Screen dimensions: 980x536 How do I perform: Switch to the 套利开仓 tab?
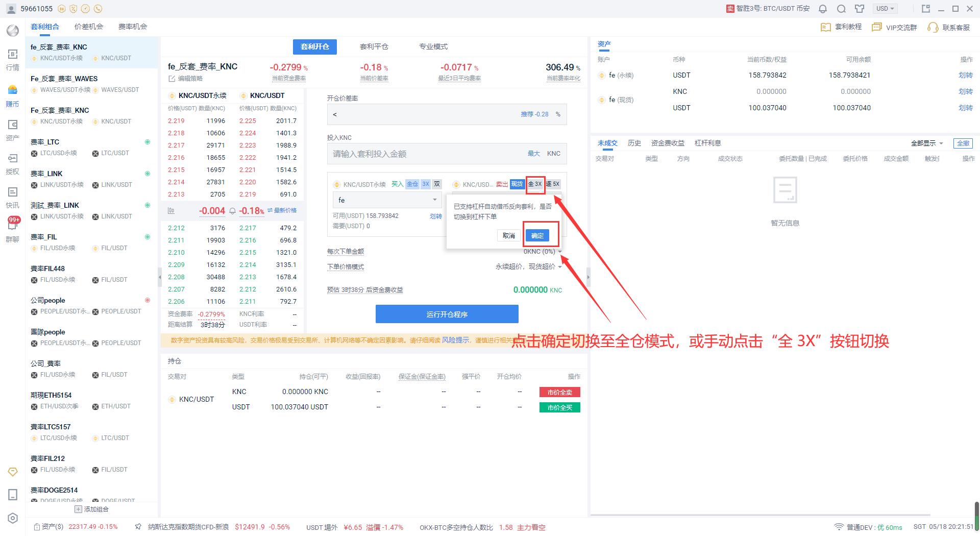pyautogui.click(x=315, y=47)
